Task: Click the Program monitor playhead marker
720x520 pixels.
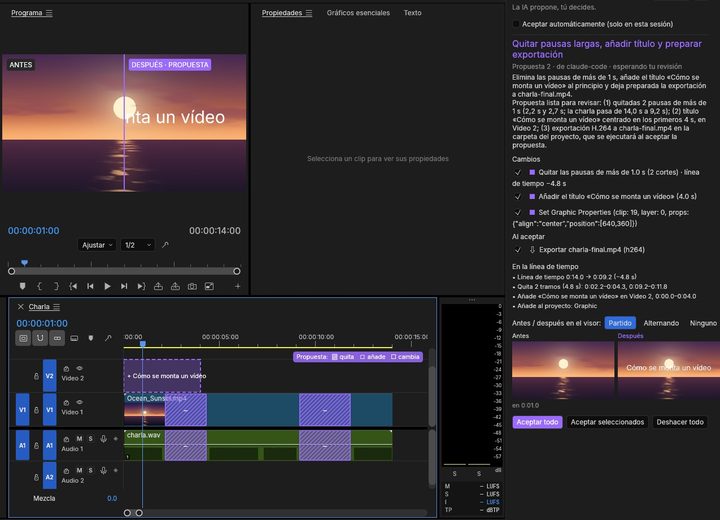Action: coord(24,263)
